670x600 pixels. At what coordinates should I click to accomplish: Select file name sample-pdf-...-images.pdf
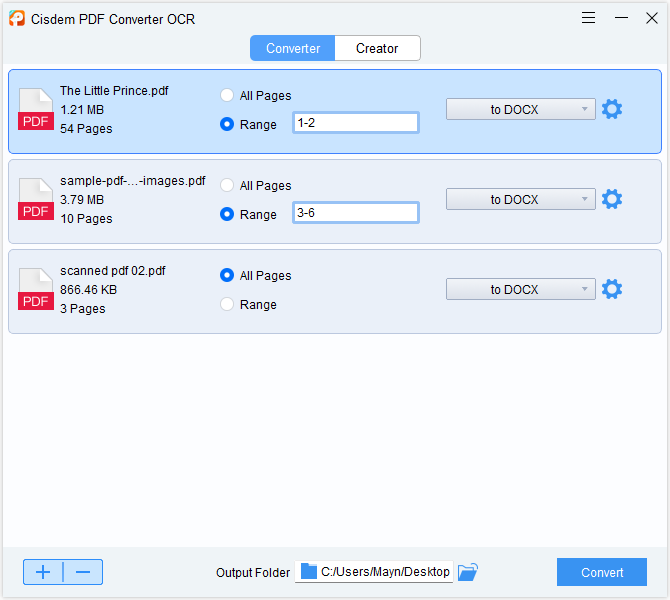coord(133,181)
